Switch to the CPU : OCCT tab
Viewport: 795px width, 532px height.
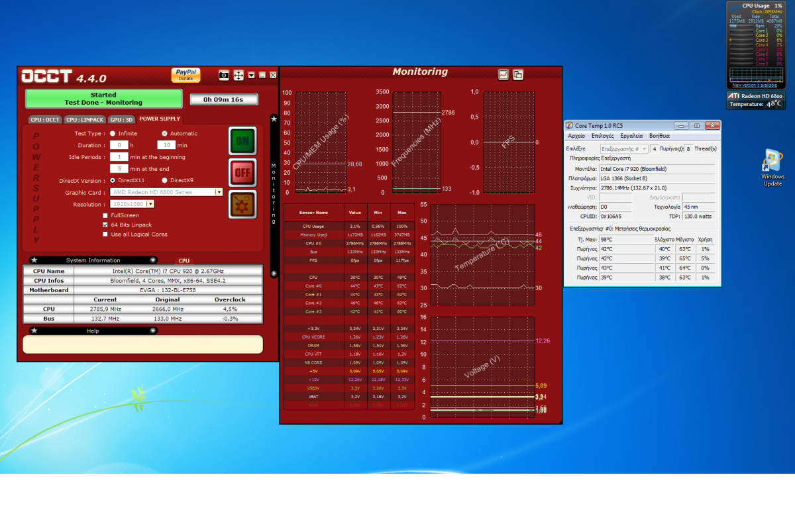click(x=45, y=120)
